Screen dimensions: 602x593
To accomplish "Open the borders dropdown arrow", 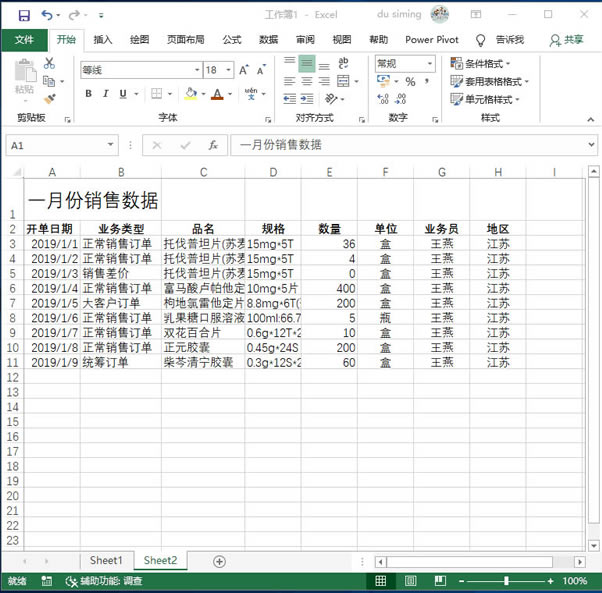I will click(170, 94).
